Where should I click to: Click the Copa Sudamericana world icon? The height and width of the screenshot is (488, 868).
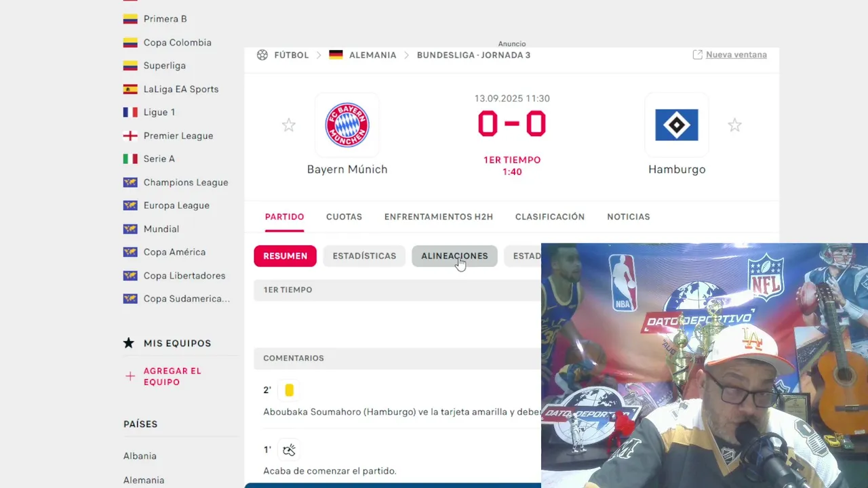pyautogui.click(x=130, y=299)
